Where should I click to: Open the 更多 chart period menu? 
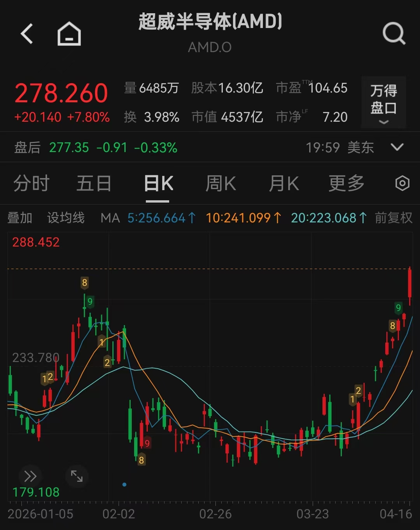click(x=346, y=183)
